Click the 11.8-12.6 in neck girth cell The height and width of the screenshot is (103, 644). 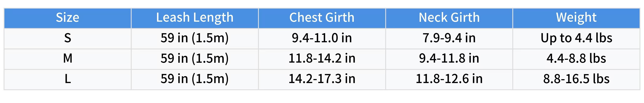pyautogui.click(x=449, y=79)
